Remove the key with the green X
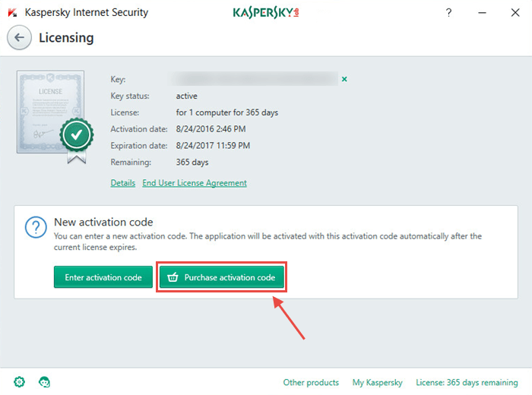 click(x=344, y=79)
